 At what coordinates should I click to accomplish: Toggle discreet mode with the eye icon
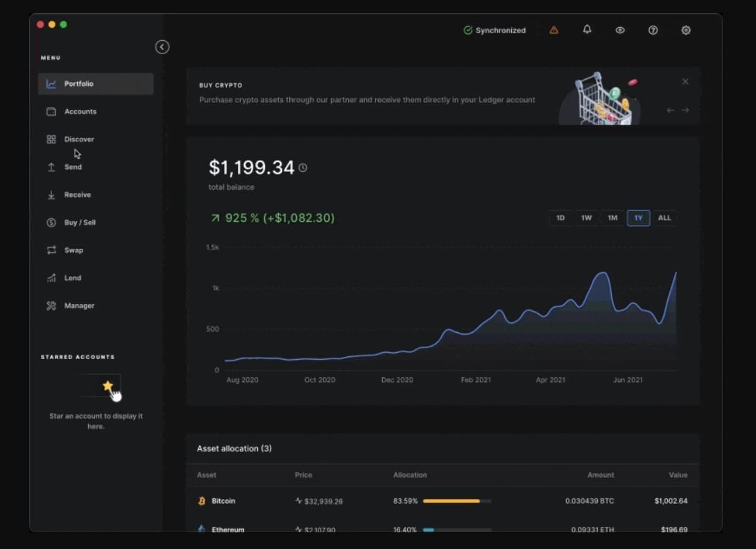point(619,30)
